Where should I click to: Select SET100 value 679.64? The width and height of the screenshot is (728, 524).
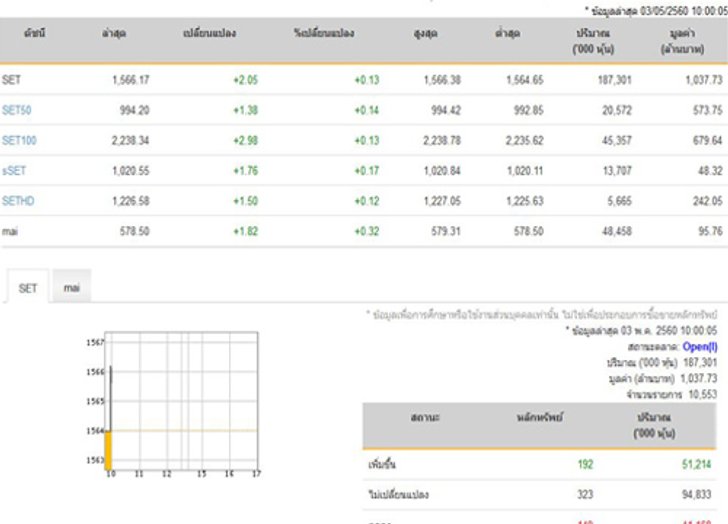click(708, 140)
